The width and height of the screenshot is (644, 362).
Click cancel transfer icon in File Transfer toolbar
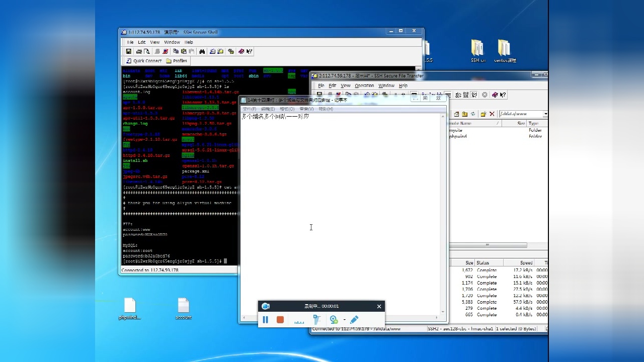pos(485,95)
